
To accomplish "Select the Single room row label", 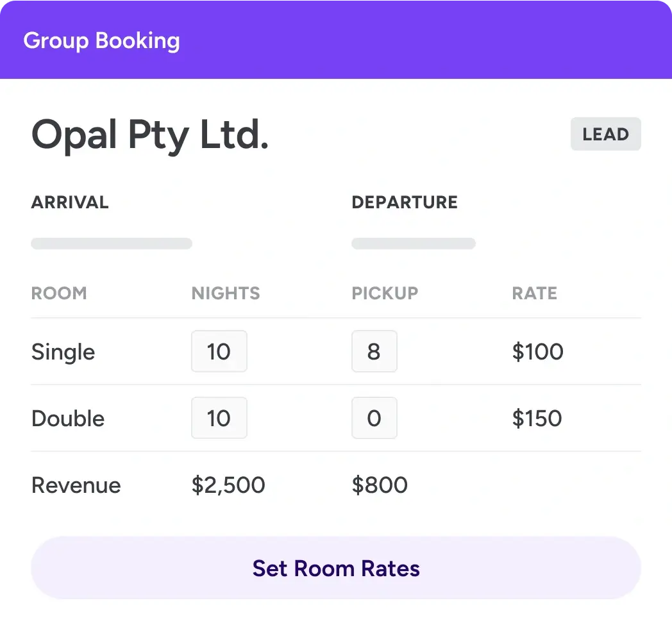I will [63, 351].
